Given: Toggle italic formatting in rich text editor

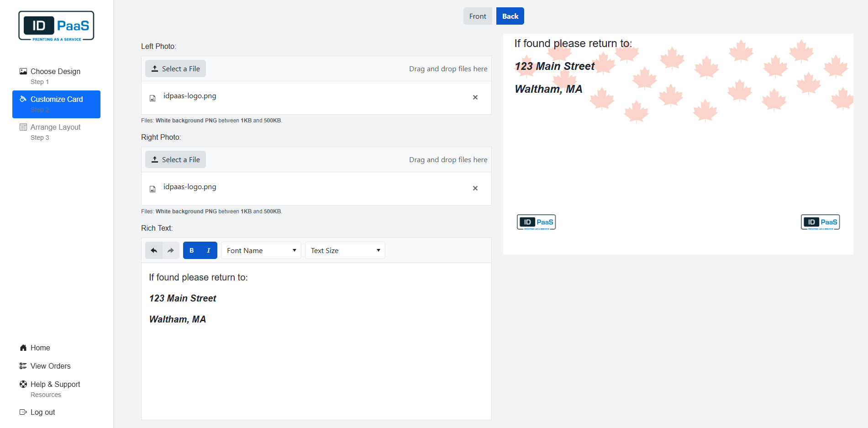Looking at the screenshot, I should pos(209,250).
